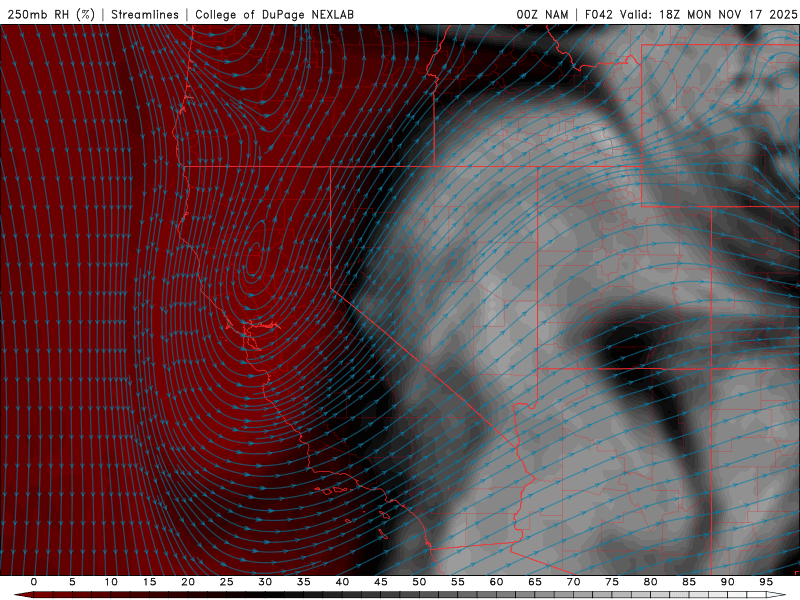Image resolution: width=800 pixels, height=600 pixels.
Task: Click the dark red left end of the colorbar
Action: 23,595
